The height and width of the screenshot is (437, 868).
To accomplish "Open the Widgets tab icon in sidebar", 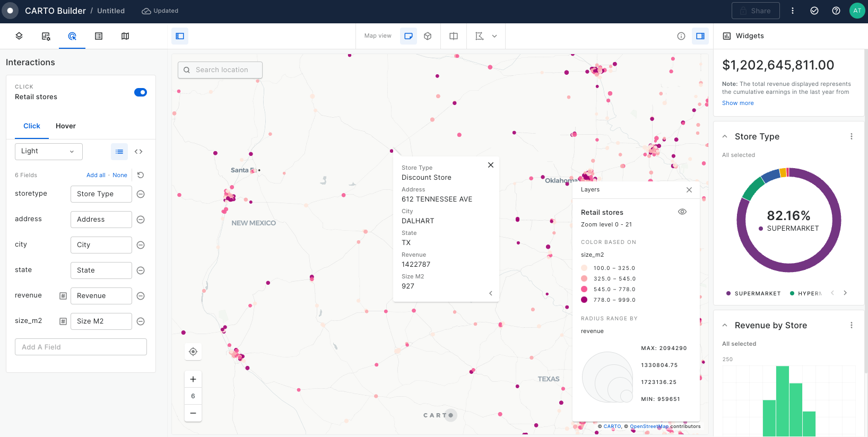I will (46, 36).
